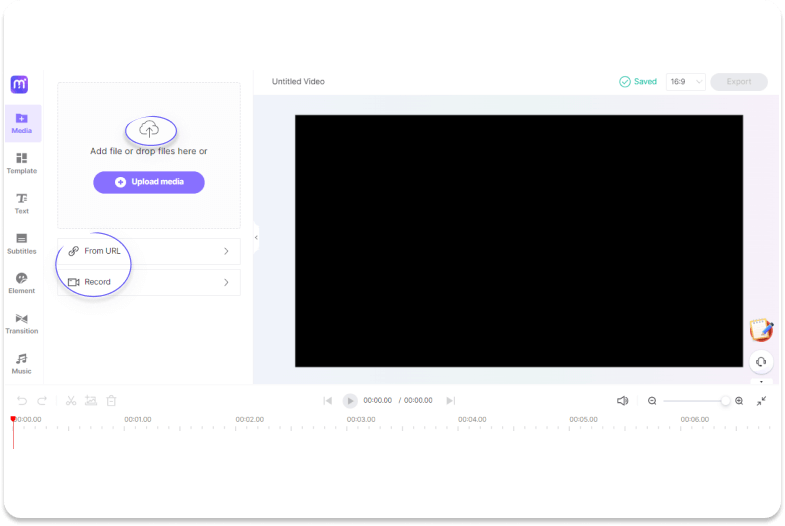Click the black video preview canvas
This screenshot has width=785, height=526.
[519, 241]
